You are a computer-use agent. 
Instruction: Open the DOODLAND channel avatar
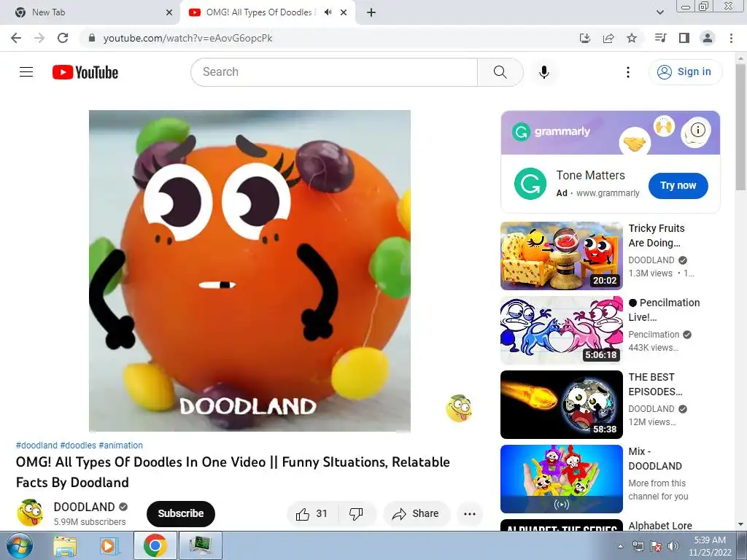pyautogui.click(x=30, y=513)
